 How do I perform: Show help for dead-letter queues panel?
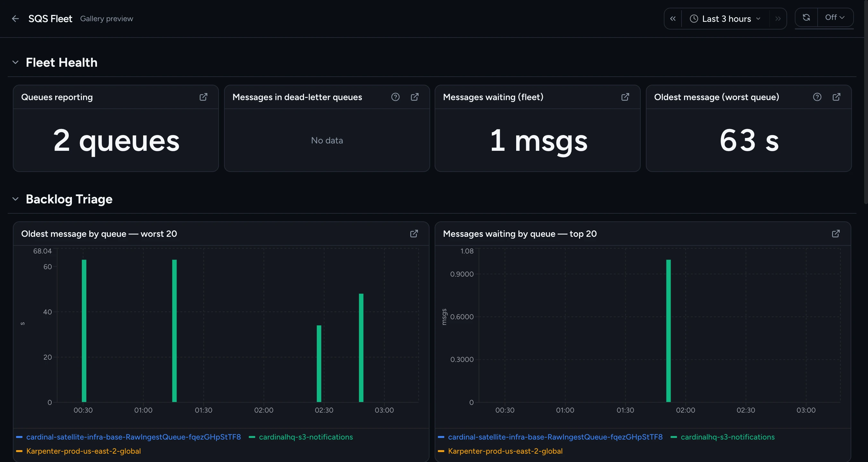(395, 97)
